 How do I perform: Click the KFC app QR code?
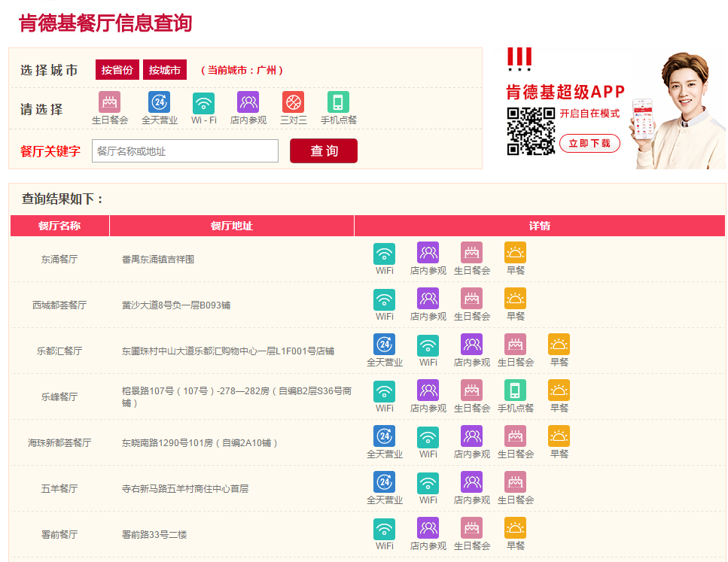[x=531, y=132]
